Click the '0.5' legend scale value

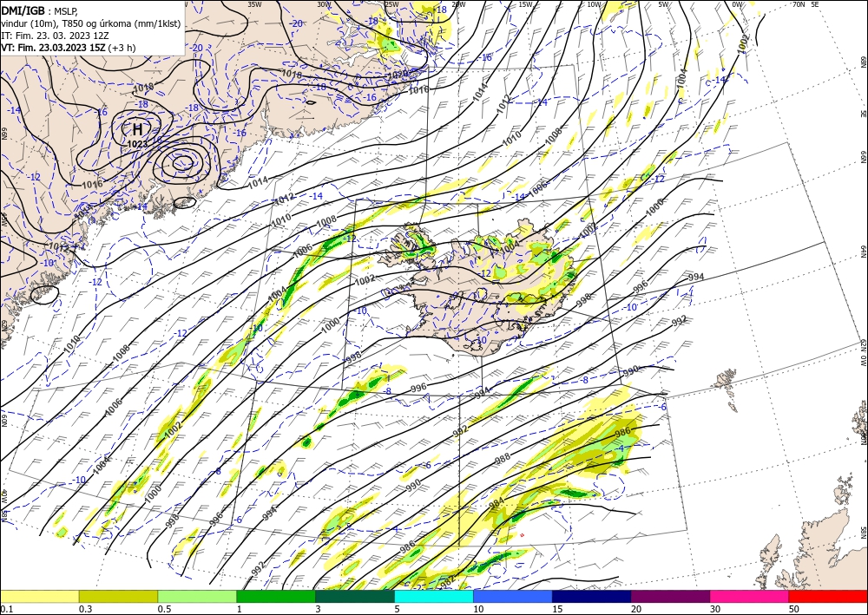click(x=164, y=609)
